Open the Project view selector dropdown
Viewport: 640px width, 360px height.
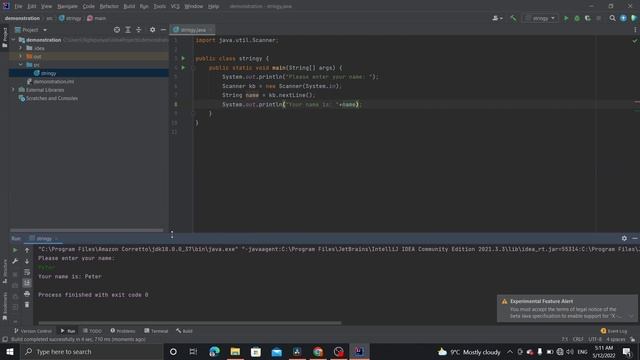[x=31, y=30]
